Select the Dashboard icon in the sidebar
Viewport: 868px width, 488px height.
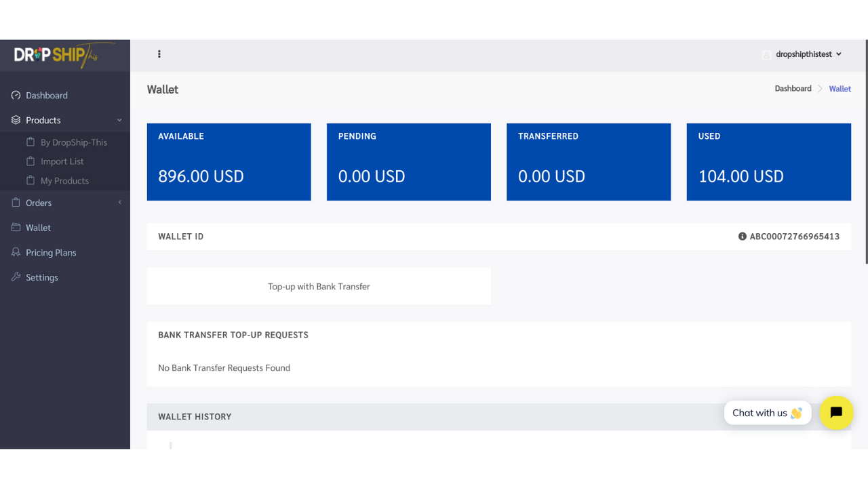click(15, 95)
